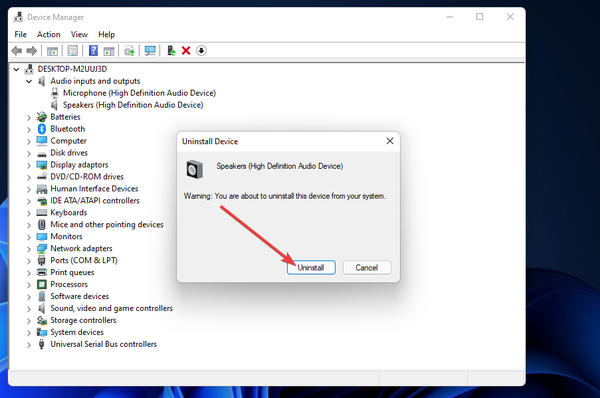
Task: Click Show/Hide Action Pane toolbar icon
Action: [x=109, y=51]
